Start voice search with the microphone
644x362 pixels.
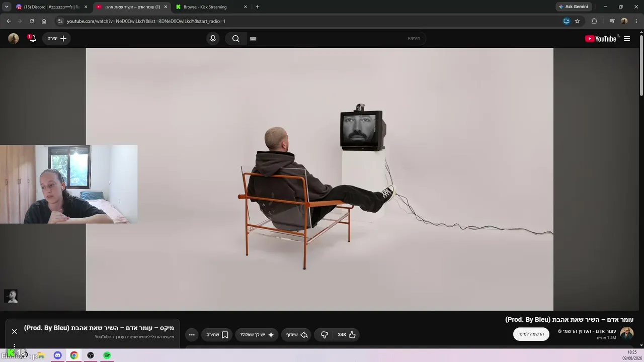[x=213, y=39]
